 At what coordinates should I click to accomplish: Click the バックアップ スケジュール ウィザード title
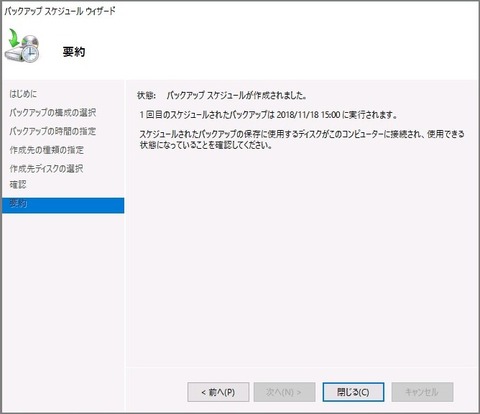pos(60,11)
